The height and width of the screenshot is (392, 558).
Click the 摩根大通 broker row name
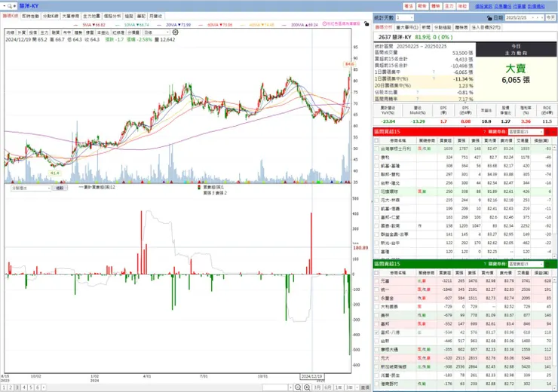pos(389,349)
